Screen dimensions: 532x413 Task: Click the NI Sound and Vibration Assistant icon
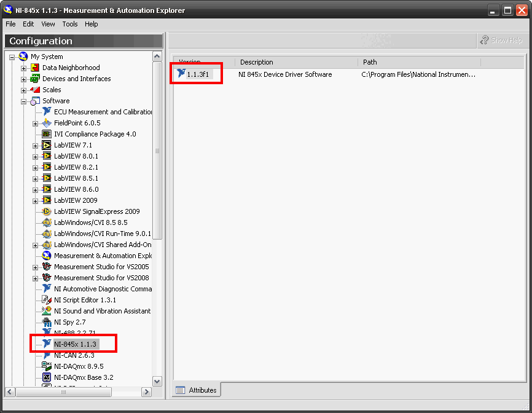(47, 311)
